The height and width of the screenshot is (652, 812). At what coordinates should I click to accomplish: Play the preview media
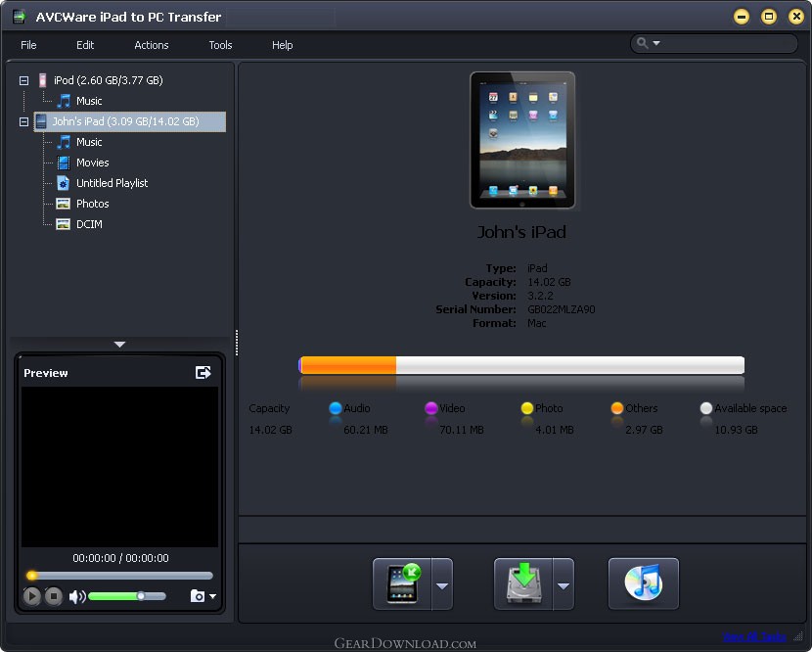tap(31, 596)
